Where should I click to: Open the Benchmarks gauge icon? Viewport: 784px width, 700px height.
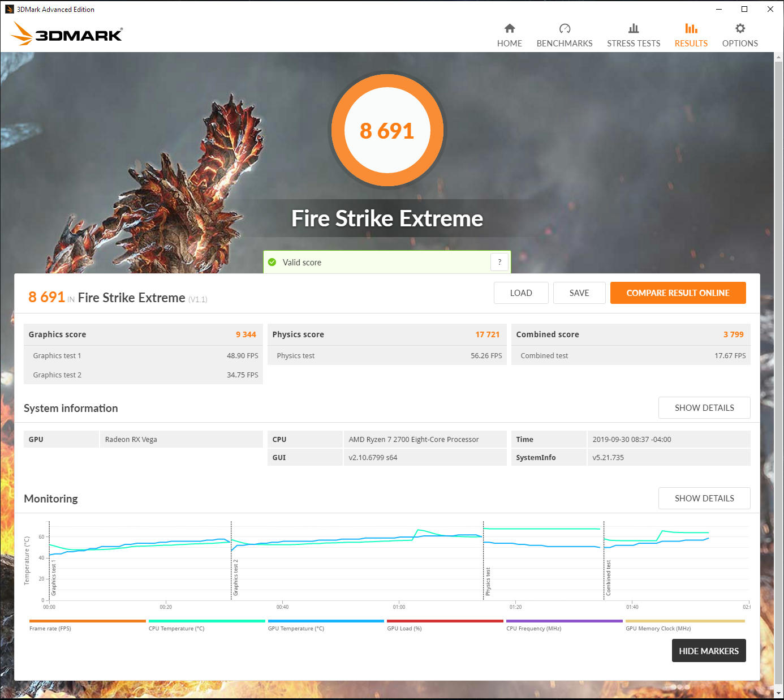(x=565, y=28)
